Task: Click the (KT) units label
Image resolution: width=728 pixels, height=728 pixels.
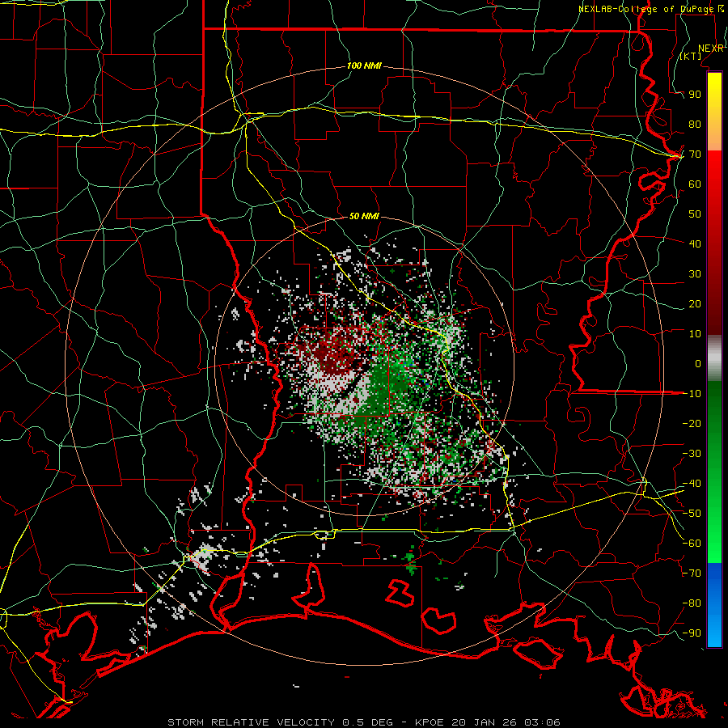Action: (691, 56)
